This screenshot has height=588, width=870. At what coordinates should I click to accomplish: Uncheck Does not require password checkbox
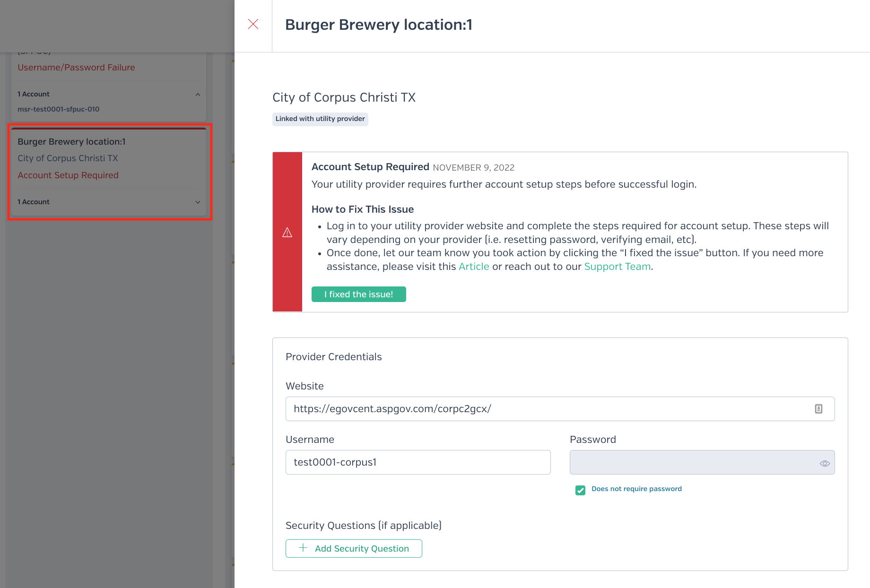click(580, 490)
